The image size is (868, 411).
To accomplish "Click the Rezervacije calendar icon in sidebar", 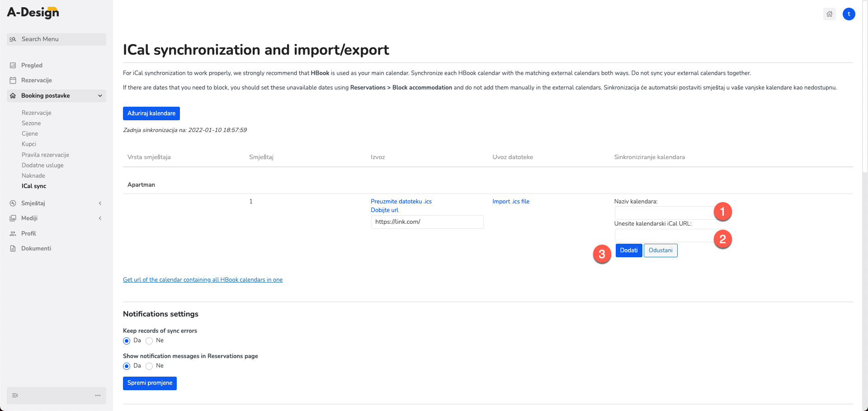I will pyautogui.click(x=13, y=80).
